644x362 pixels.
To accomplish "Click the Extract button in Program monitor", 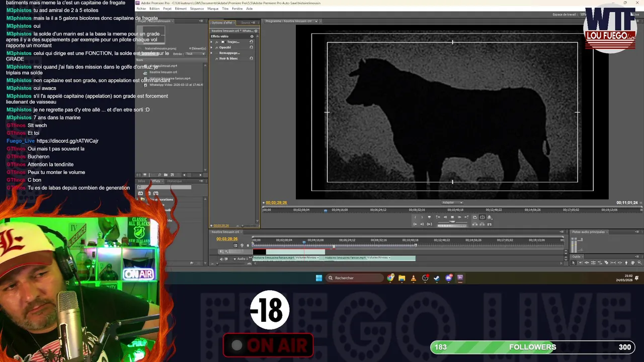I will pyautogui.click(x=482, y=224).
